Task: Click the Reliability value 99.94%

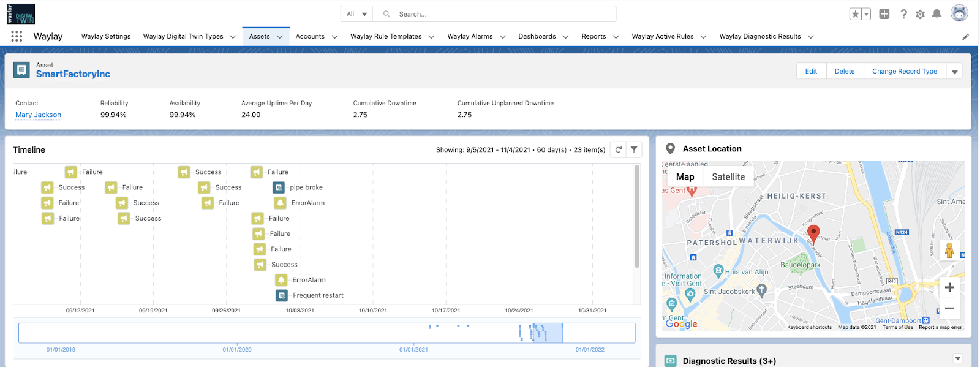Action: coord(113,115)
